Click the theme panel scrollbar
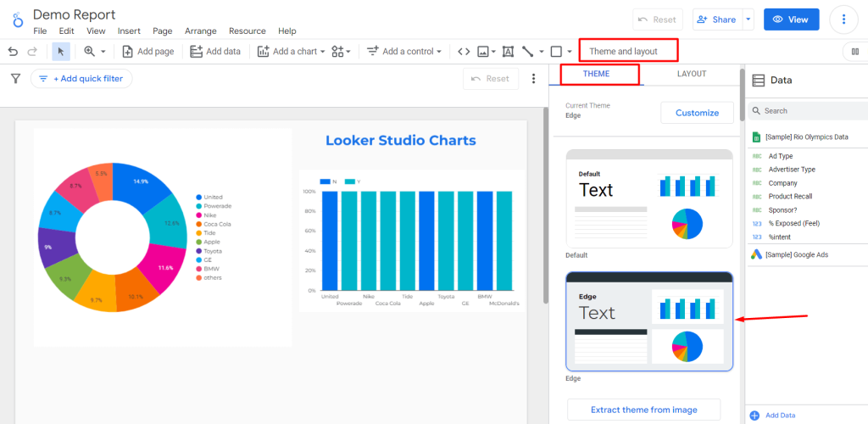The image size is (868, 424). coord(743,95)
